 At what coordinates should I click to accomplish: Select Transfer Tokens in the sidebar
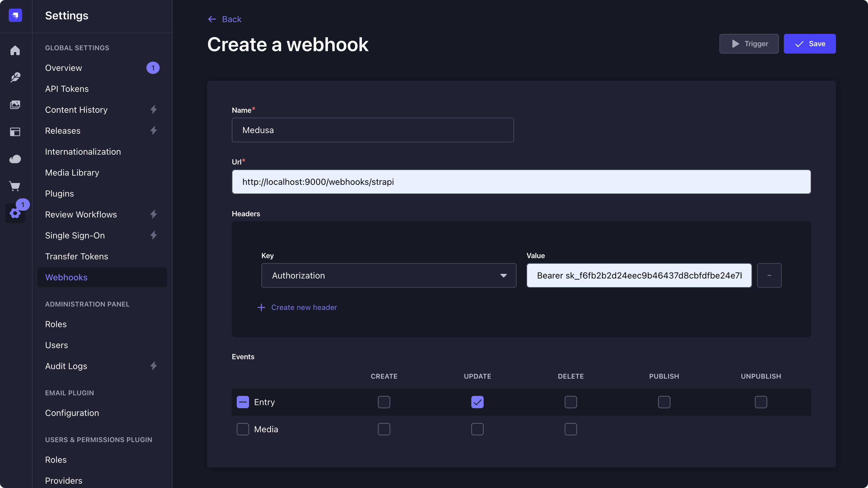click(x=76, y=256)
